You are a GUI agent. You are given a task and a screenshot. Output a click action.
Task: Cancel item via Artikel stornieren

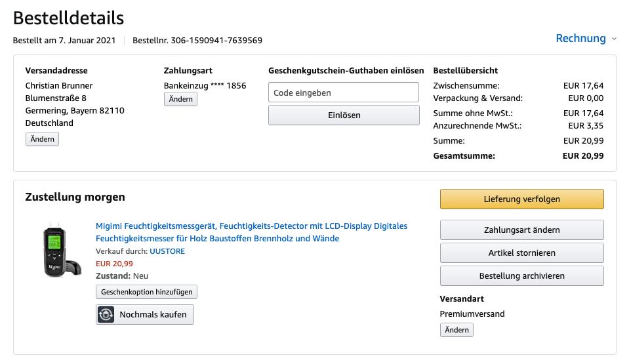(x=521, y=253)
